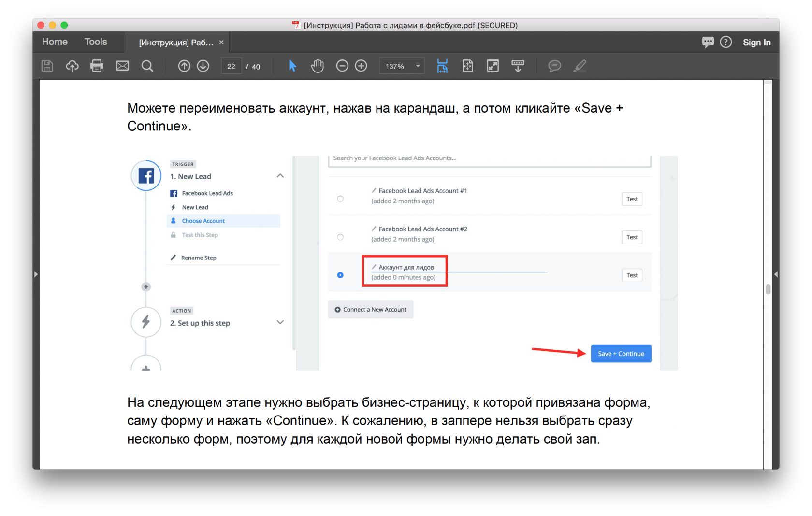Click the macOS green fullscreen window button
The width and height of the screenshot is (812, 516).
64,25
